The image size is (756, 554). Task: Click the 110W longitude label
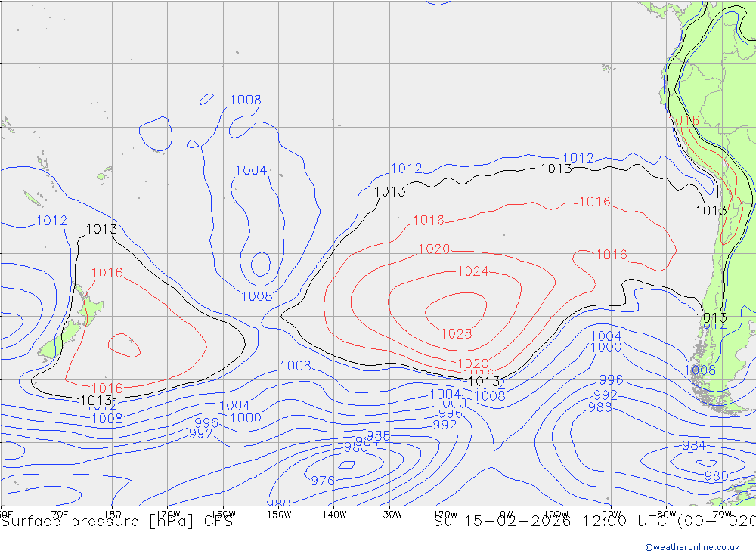[x=500, y=515]
